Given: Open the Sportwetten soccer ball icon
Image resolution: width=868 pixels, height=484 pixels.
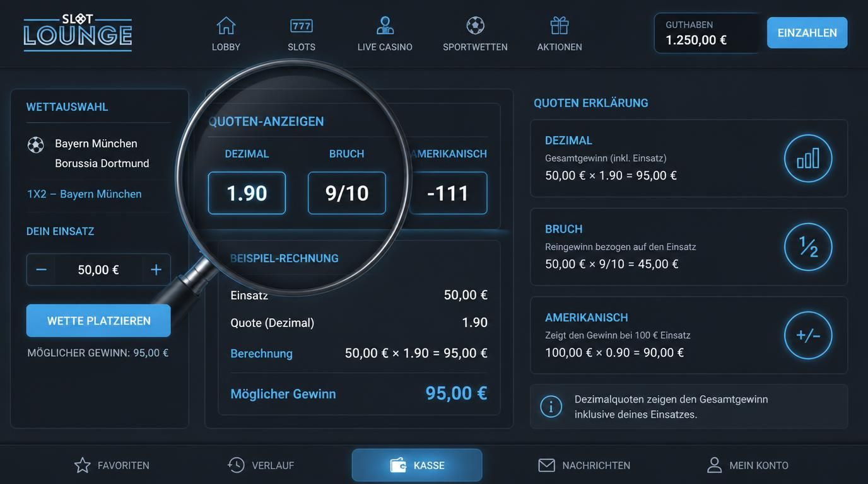Looking at the screenshot, I should [x=475, y=26].
